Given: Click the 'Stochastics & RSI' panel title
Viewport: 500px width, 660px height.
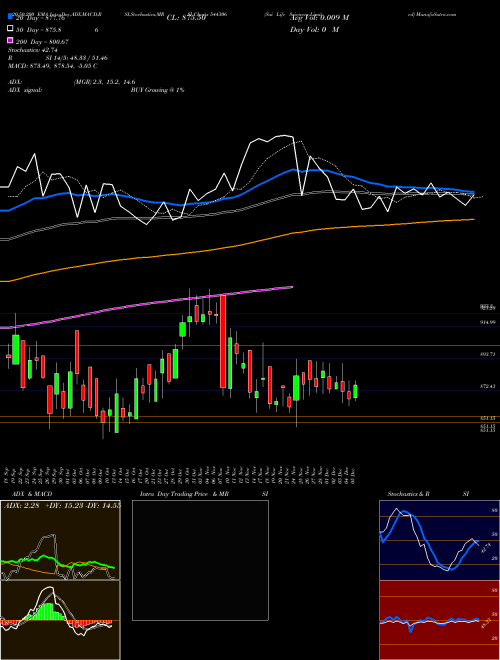Looking at the screenshot, I should (x=428, y=494).
